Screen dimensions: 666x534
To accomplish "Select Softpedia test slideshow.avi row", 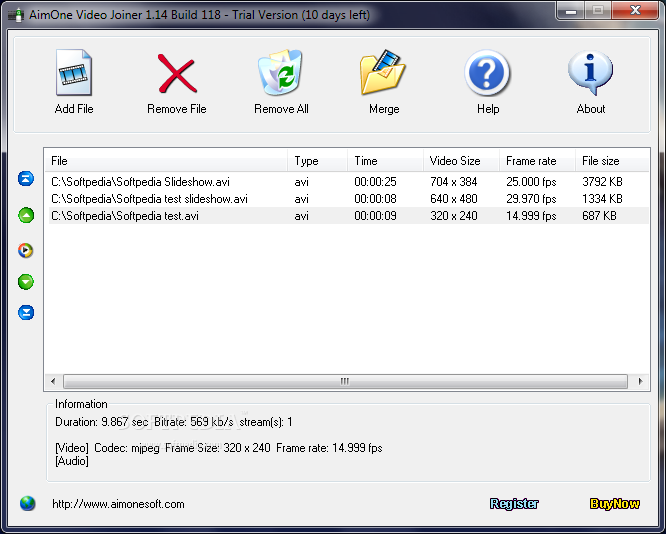I will pos(347,199).
